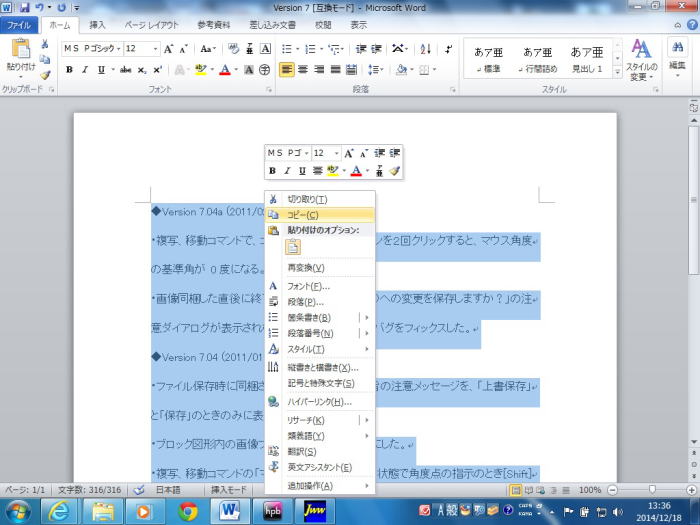
Task: Open the Word Help question mark icon
Action: 692,25
